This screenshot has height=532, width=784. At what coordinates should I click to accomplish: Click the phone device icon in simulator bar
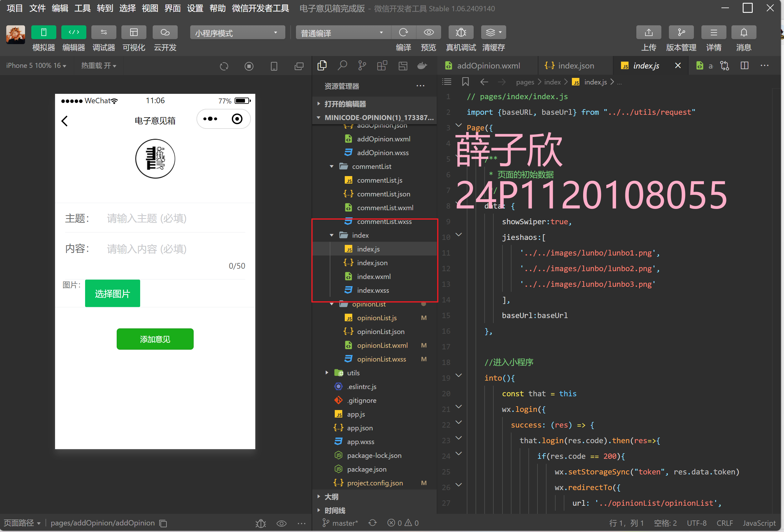[274, 66]
